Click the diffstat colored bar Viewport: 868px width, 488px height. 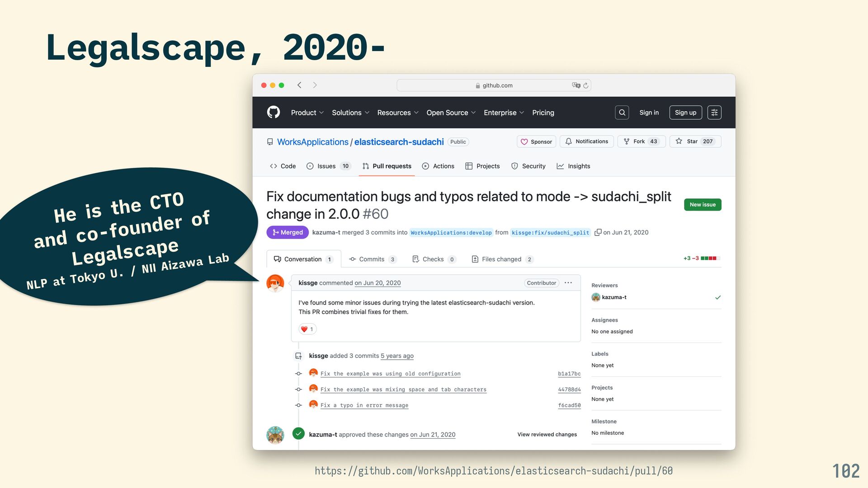coord(710,258)
